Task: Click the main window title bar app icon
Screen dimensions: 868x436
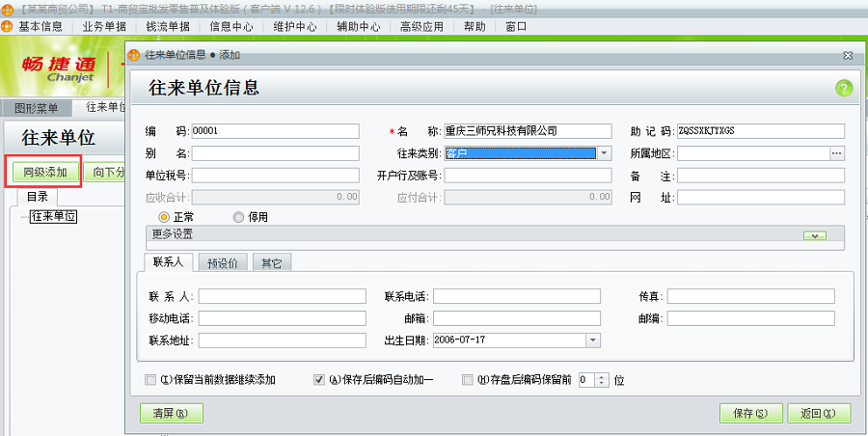Action: point(7,10)
